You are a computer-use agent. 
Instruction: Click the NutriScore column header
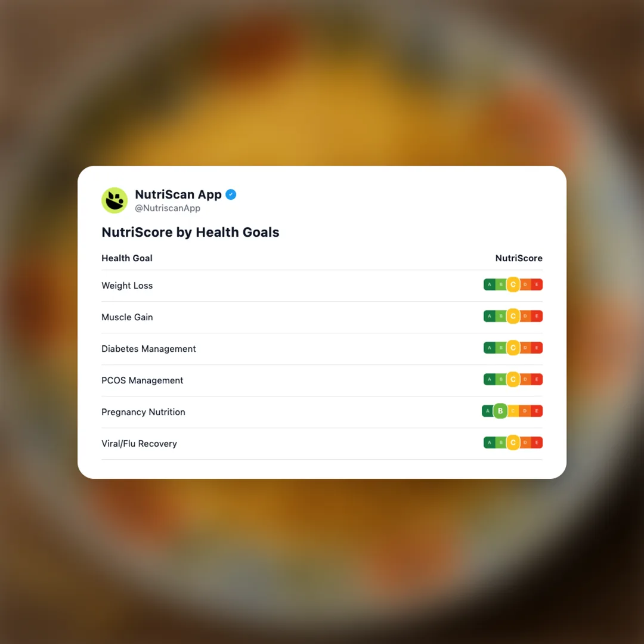(x=519, y=258)
